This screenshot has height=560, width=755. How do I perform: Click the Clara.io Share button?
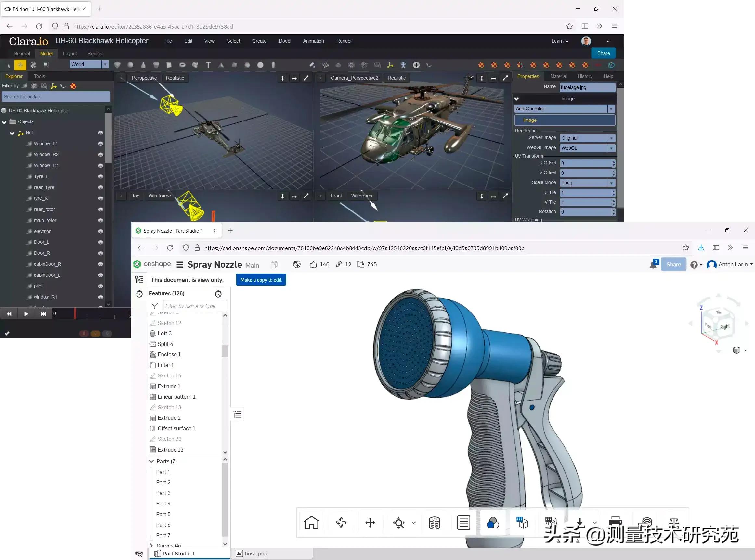coord(603,53)
